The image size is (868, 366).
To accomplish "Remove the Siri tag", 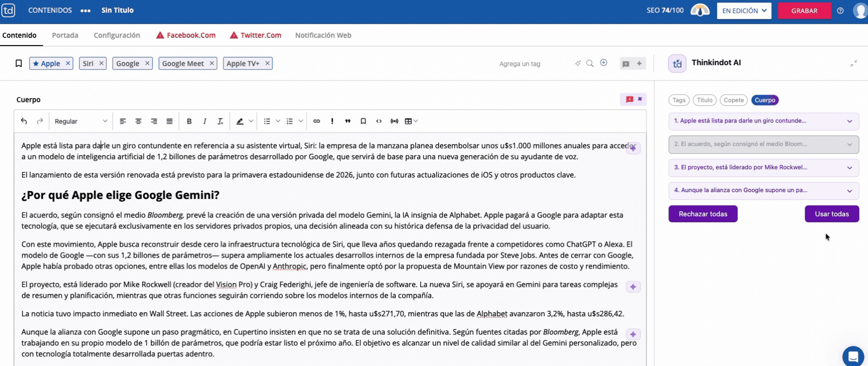I will (101, 63).
